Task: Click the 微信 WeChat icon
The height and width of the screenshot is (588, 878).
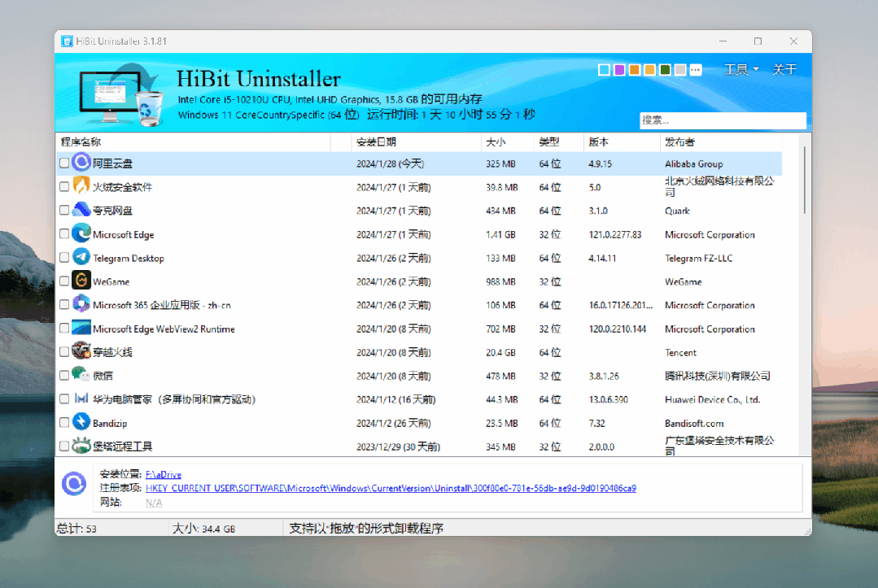Action: (81, 376)
